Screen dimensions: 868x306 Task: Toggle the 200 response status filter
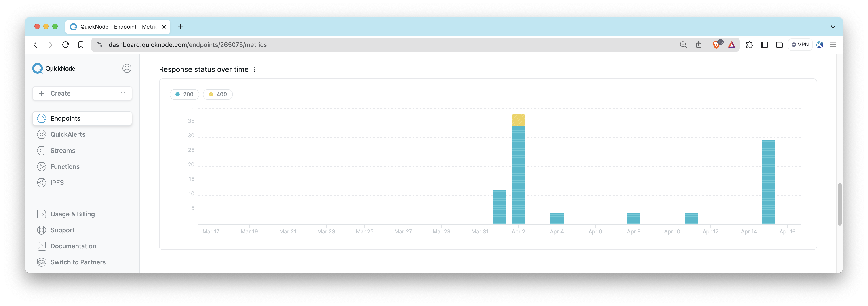pos(184,94)
